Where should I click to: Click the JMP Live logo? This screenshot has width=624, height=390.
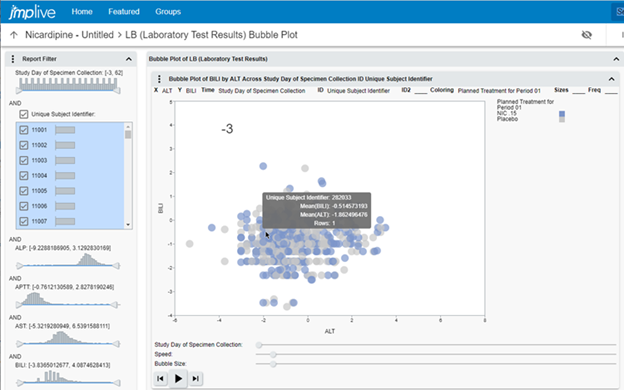tap(32, 12)
